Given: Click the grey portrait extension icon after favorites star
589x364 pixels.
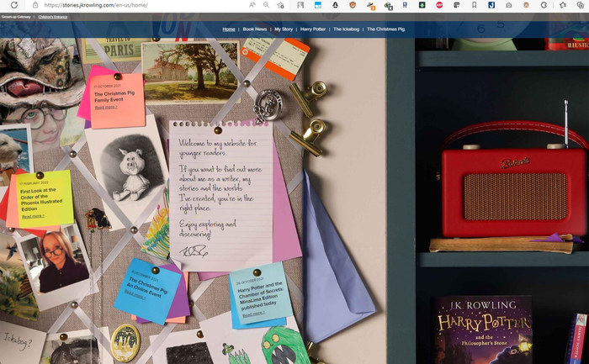Looking at the screenshot, I should [300, 5].
